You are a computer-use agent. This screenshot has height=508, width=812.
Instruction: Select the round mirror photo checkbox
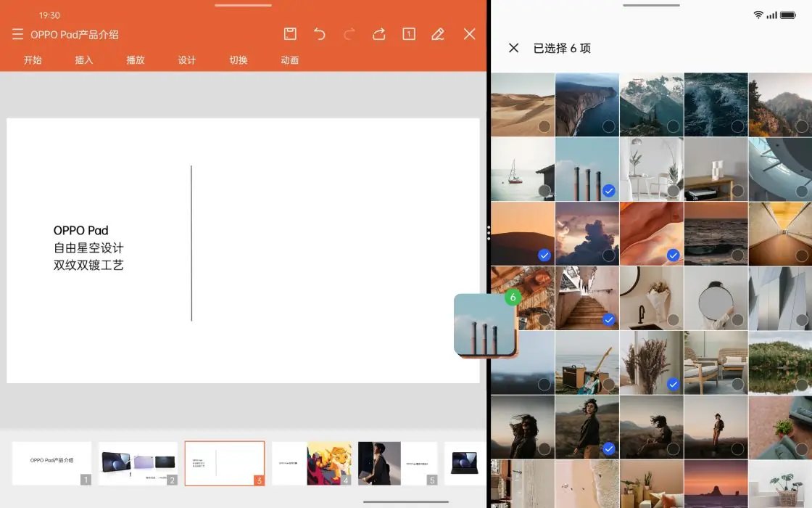click(x=737, y=320)
